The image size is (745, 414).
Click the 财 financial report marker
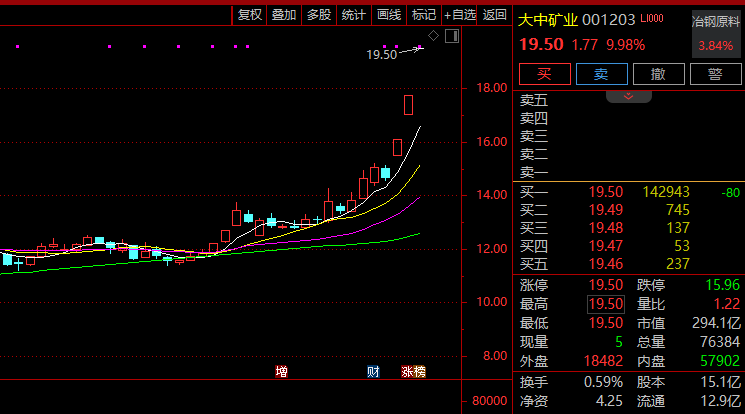coord(373,372)
